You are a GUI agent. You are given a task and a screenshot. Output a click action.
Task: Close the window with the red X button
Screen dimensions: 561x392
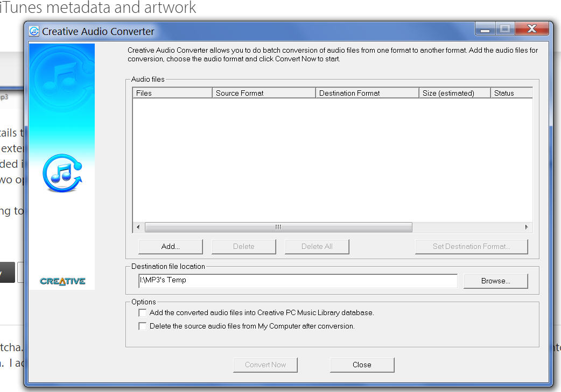coord(532,29)
